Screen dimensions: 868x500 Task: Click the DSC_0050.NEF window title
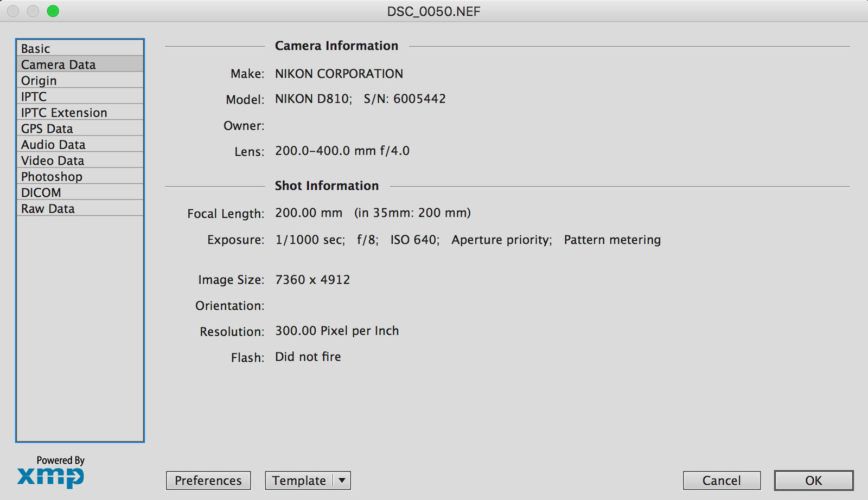433,11
